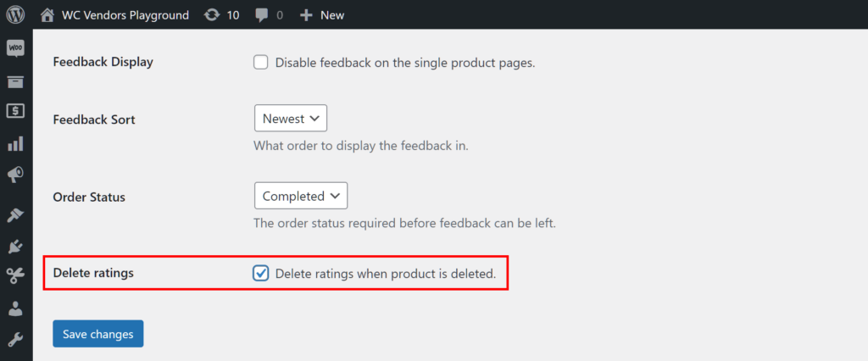View the 10 pending updates
The image size is (868, 361).
222,15
